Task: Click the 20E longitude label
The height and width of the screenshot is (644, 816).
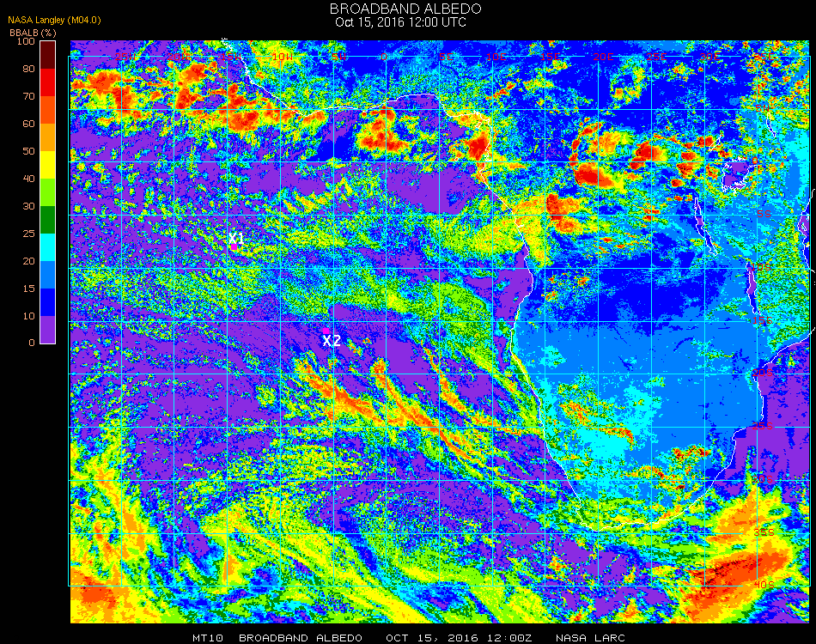Action: [603, 57]
